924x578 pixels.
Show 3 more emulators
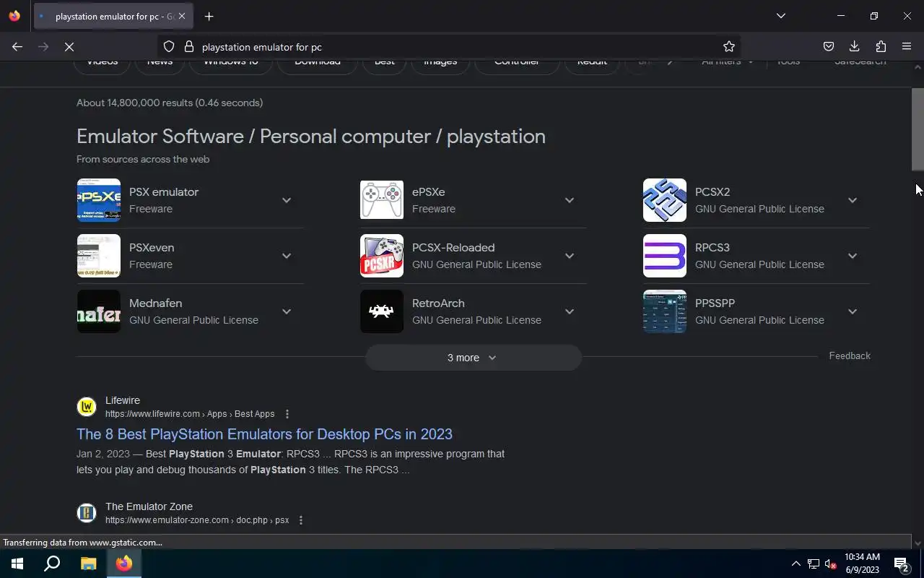(x=473, y=358)
